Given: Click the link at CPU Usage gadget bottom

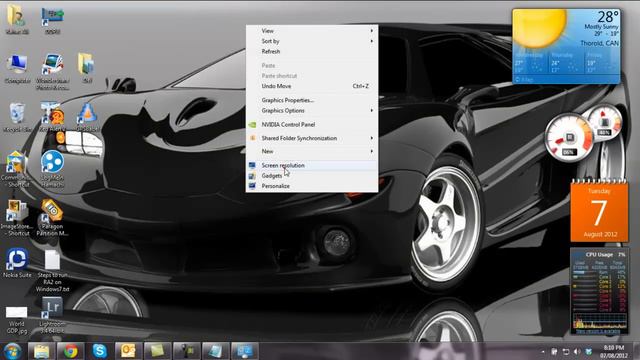Looking at the screenshot, I should (x=599, y=331).
